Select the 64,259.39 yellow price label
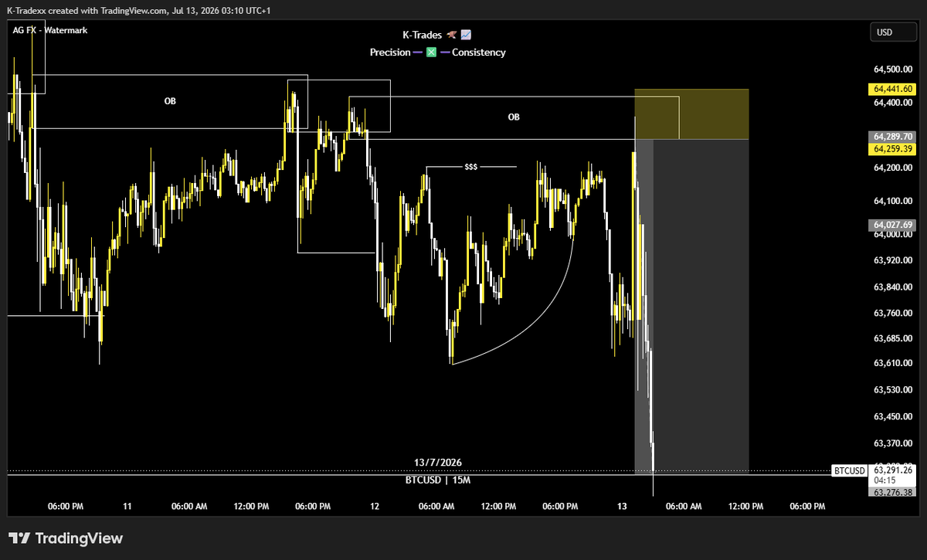Viewport: 927px width, 560px height. 892,148
